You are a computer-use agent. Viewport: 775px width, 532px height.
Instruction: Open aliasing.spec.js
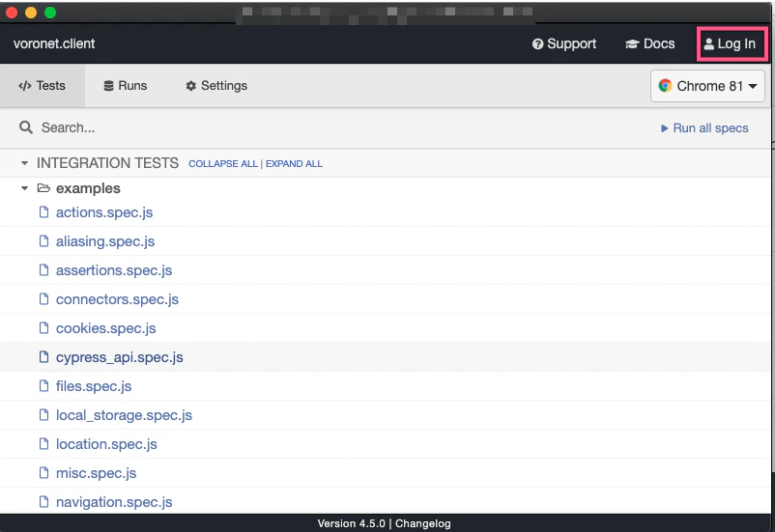pos(105,241)
